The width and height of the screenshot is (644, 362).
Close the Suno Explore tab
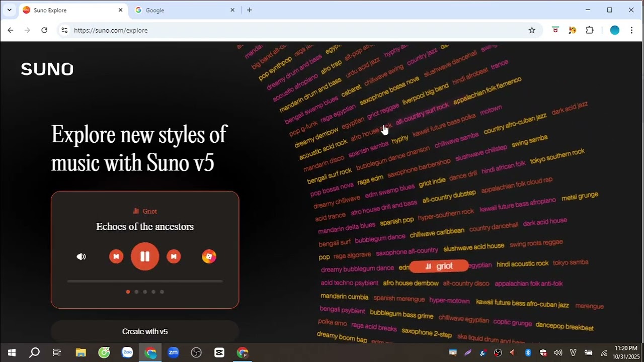tap(120, 10)
